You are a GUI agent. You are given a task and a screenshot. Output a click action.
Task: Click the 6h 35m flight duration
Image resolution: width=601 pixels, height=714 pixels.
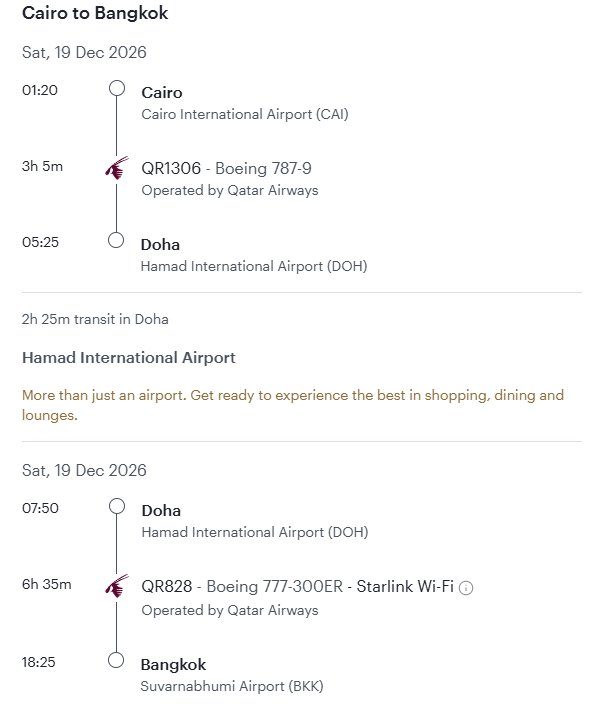(47, 584)
